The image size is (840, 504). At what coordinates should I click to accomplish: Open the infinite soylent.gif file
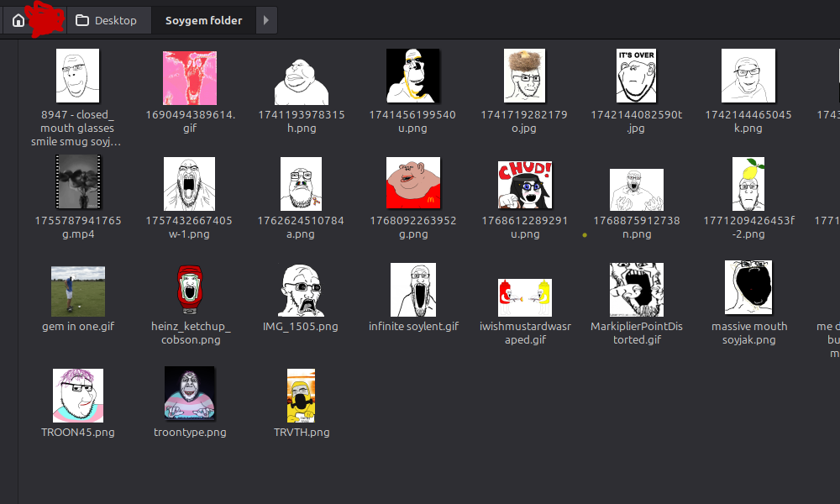pyautogui.click(x=413, y=290)
